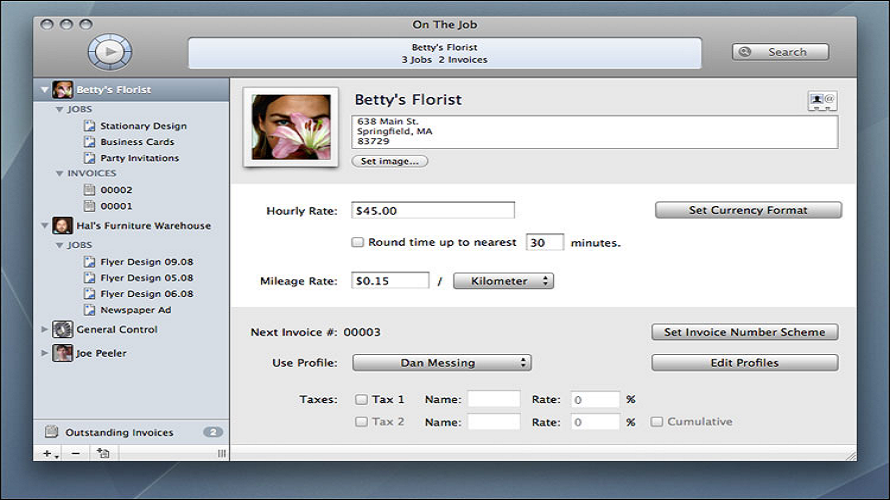Collapse JOBS under Betty's Florist
Screen dimensions: 890x500
click(59, 109)
